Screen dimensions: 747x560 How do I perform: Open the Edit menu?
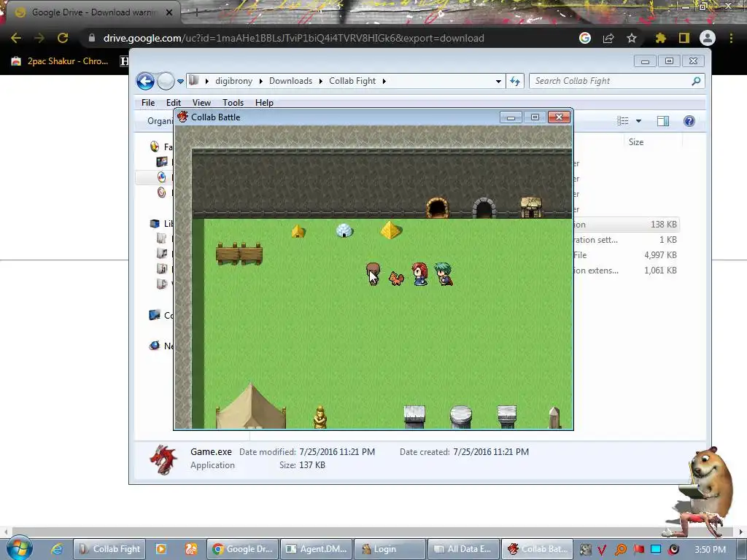point(174,102)
